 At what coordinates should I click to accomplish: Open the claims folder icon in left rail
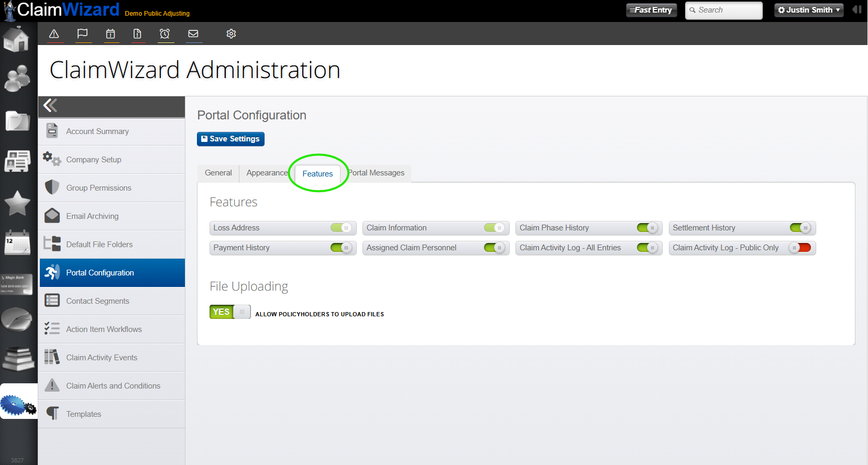17,121
